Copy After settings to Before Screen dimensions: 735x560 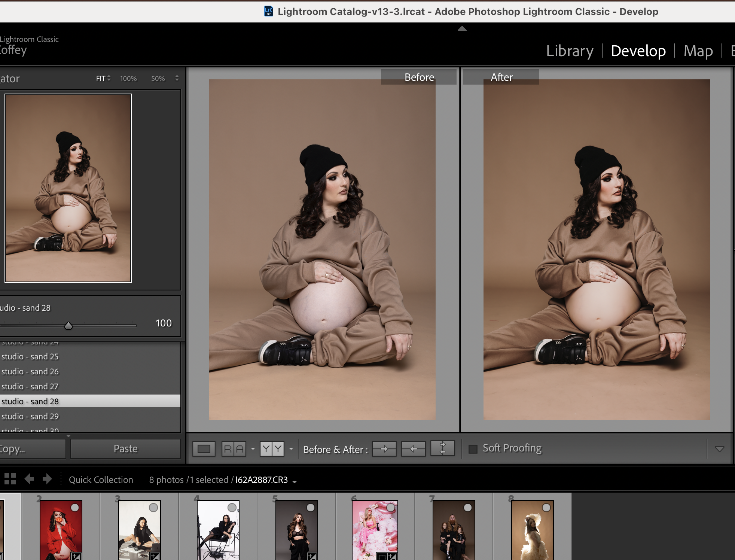coord(413,449)
